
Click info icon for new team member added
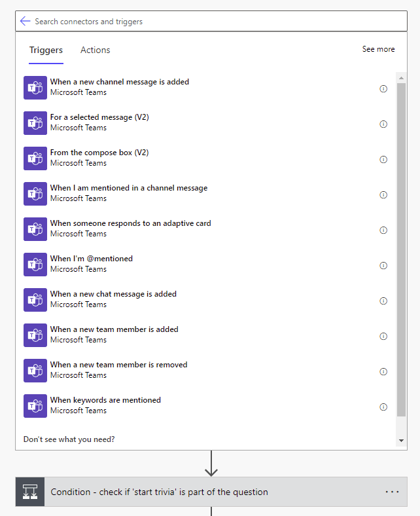coord(383,336)
